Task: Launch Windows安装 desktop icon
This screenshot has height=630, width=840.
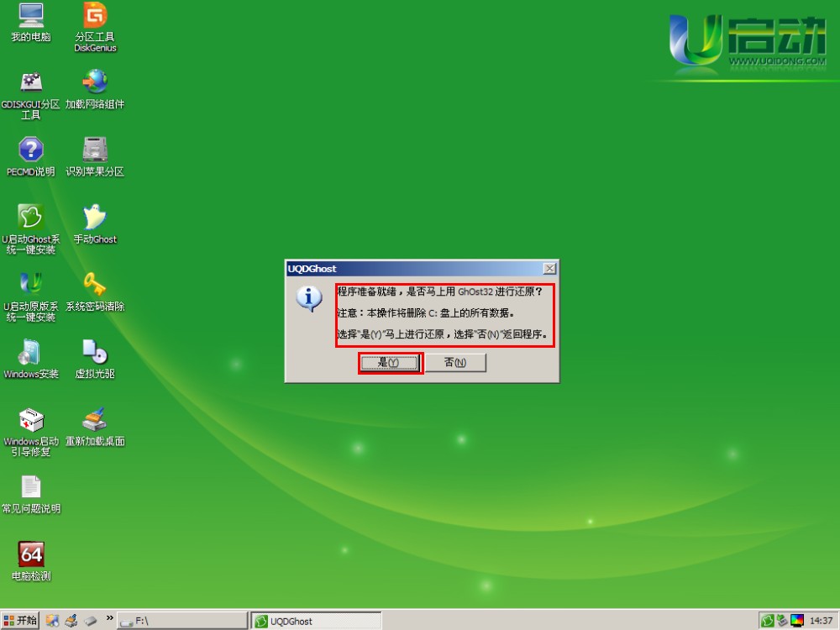Action: pyautogui.click(x=30, y=359)
